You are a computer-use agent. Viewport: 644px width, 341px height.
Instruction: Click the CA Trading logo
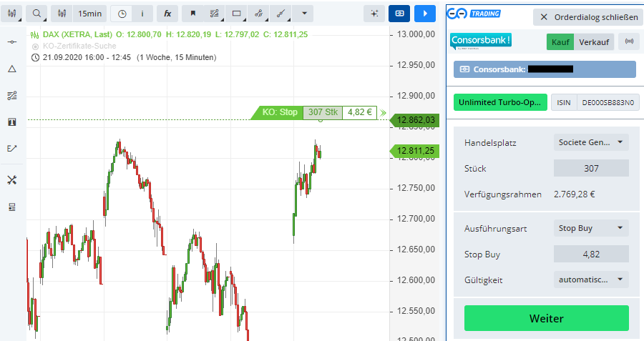(x=474, y=14)
